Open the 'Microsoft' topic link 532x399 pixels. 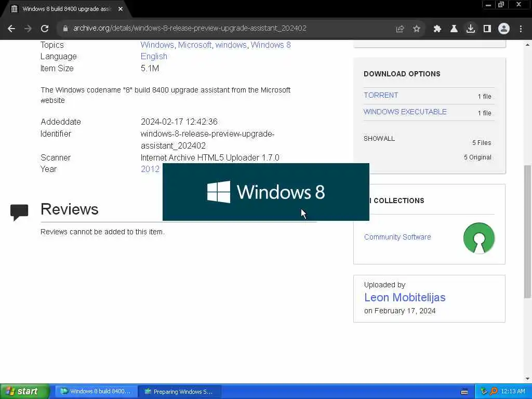click(x=194, y=45)
